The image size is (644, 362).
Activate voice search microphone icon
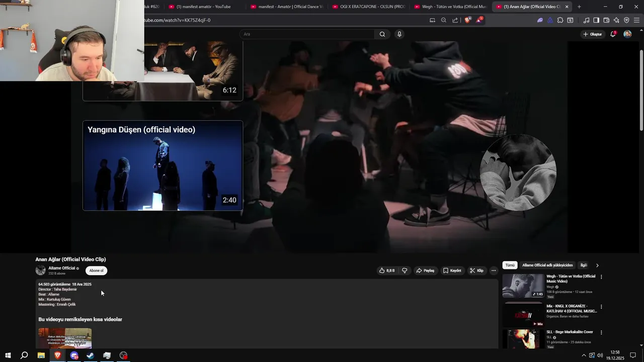click(399, 34)
